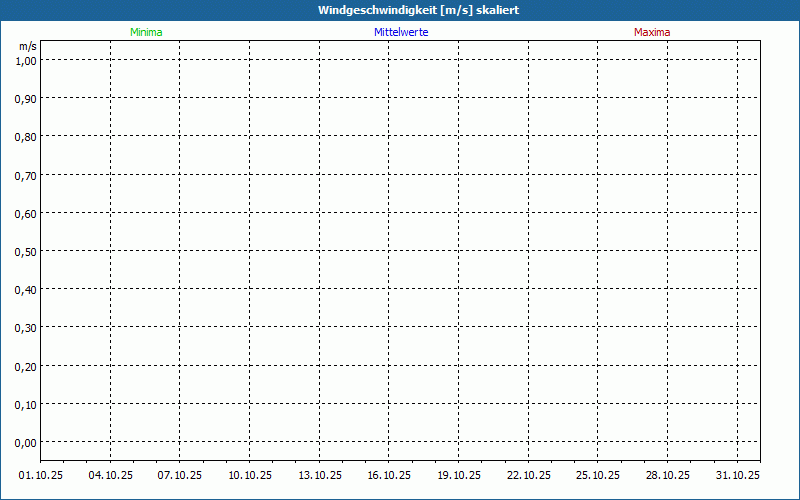800x500 pixels.
Task: Pick the 16.10.25 date marker
Action: (389, 475)
